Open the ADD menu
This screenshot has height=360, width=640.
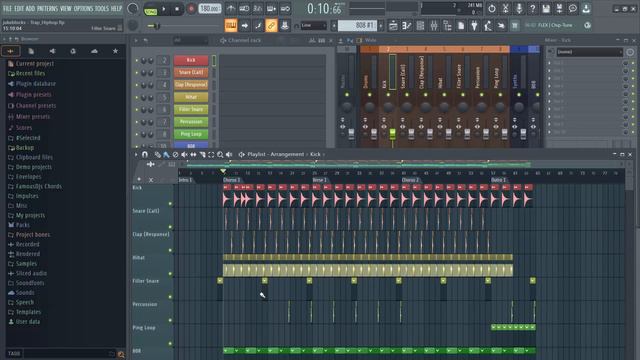coord(30,8)
